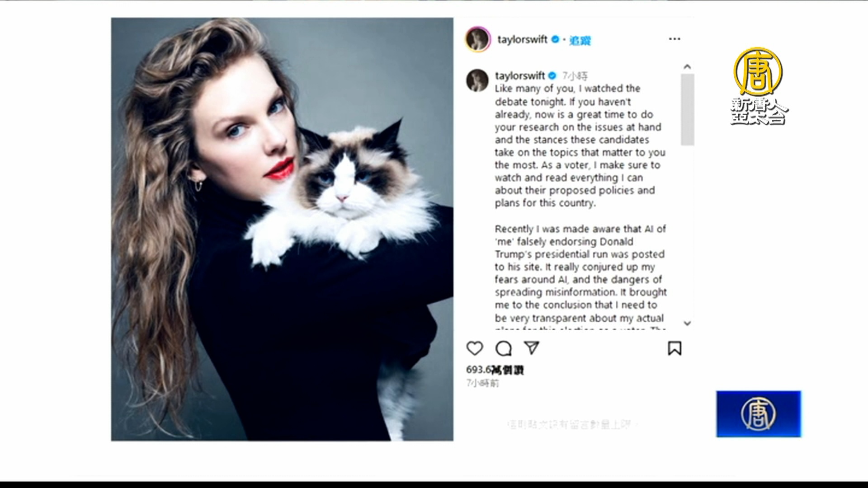Open more options three-dot menu
868x488 pixels.
(x=675, y=39)
